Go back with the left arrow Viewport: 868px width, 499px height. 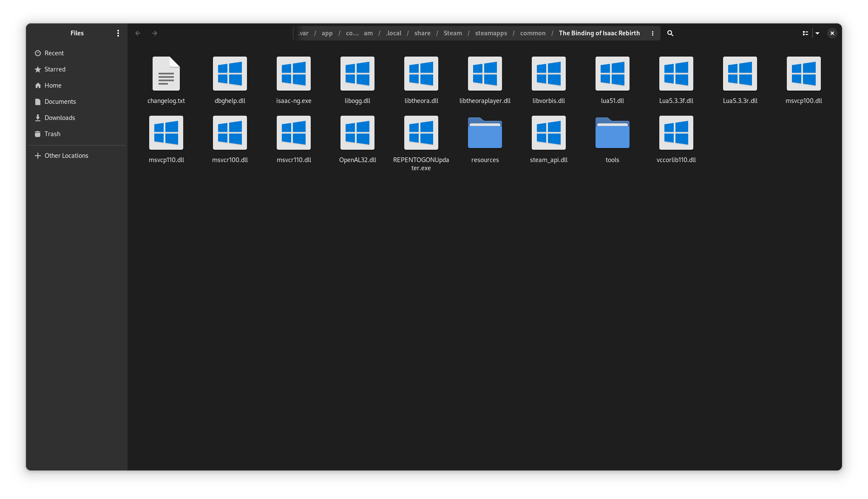(x=138, y=33)
